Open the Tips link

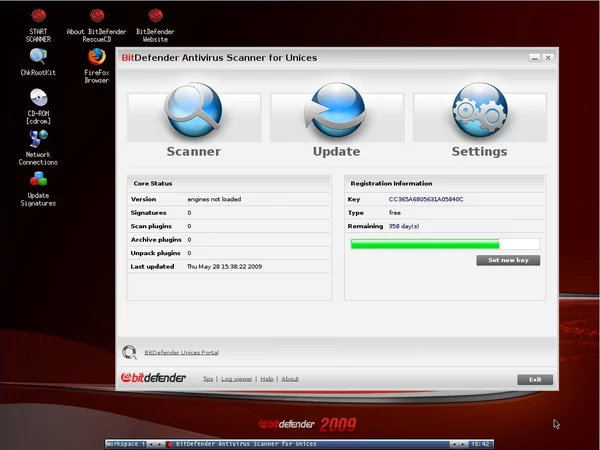[x=208, y=379]
